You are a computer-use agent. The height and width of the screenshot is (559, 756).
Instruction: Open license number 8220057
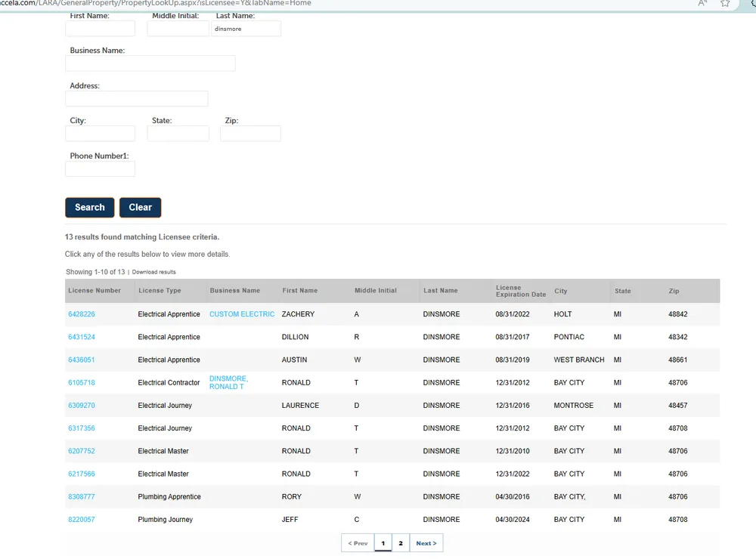82,520
